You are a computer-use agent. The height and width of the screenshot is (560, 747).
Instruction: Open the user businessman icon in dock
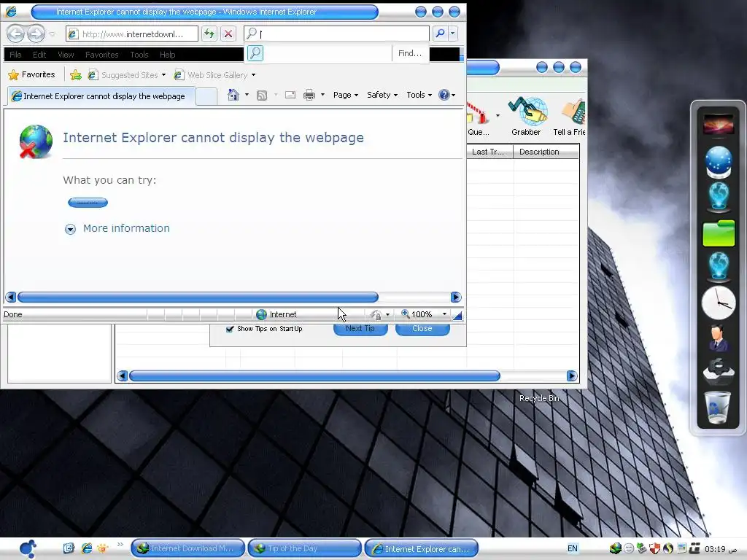coord(718,338)
